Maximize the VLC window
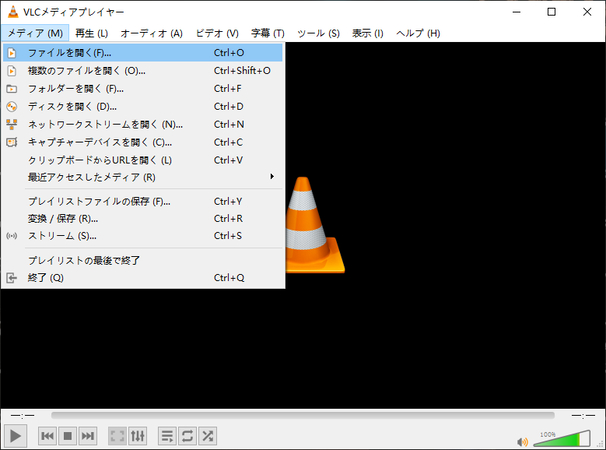Viewport: 606px width, 450px height. (552, 12)
